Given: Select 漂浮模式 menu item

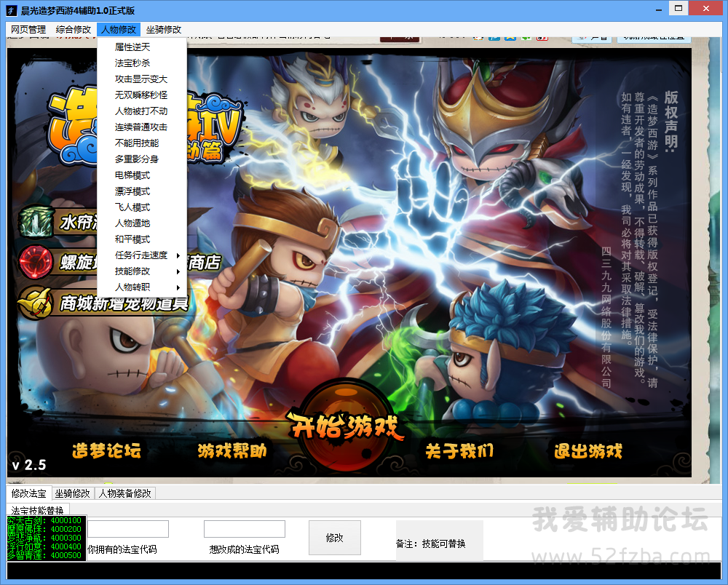Looking at the screenshot, I should coord(142,191).
